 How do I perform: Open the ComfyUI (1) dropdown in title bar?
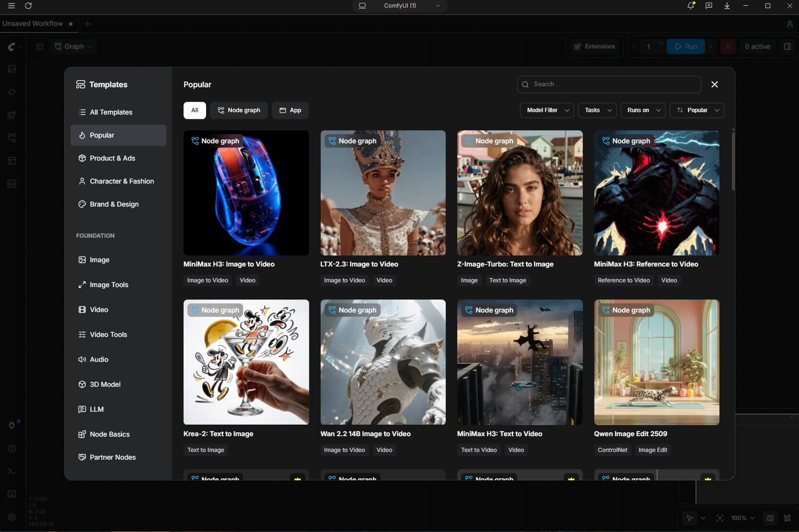click(400, 6)
